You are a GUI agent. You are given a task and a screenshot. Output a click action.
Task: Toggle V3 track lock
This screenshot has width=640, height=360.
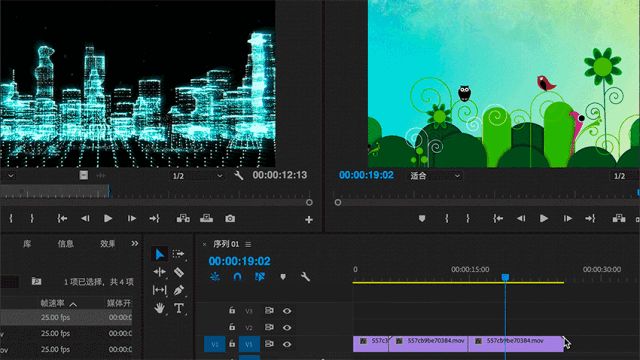point(232,311)
